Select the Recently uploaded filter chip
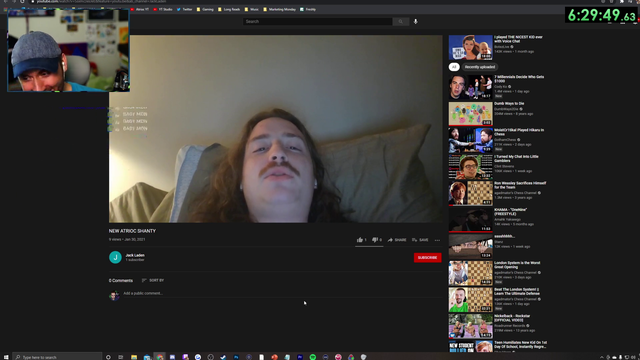 (x=480, y=67)
